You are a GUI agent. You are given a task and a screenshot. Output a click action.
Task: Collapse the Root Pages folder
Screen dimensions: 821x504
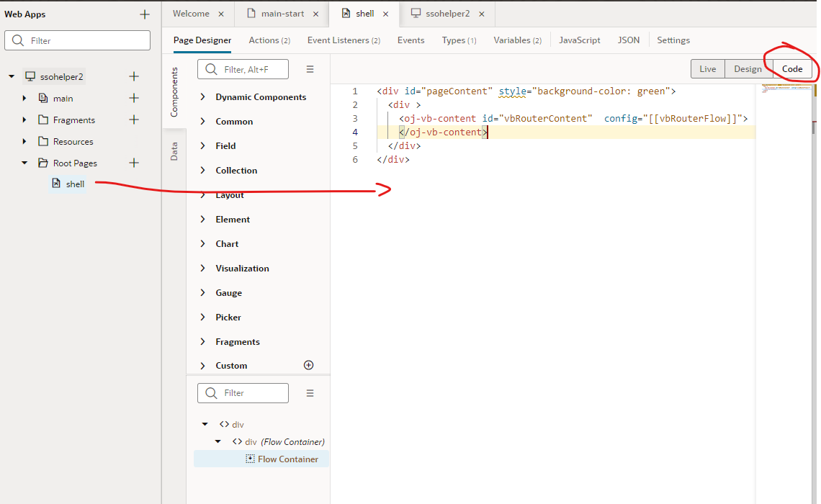coord(24,163)
